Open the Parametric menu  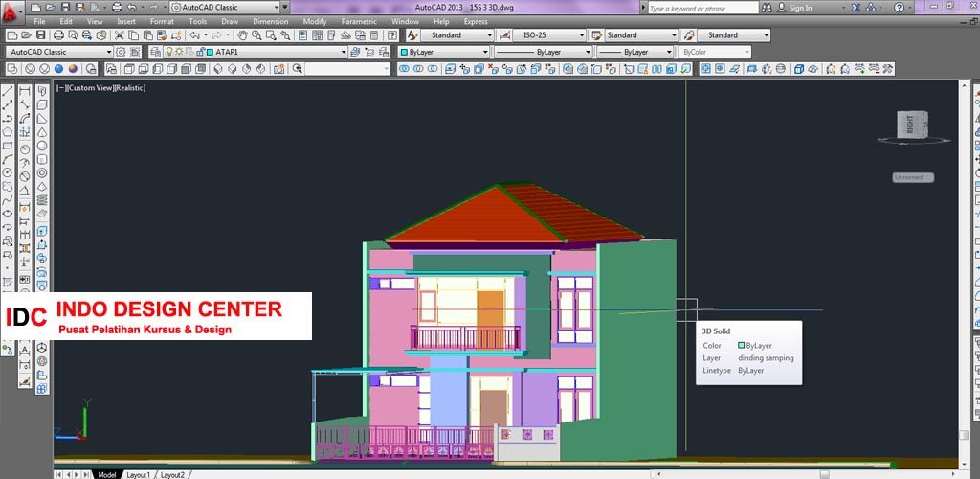359,21
